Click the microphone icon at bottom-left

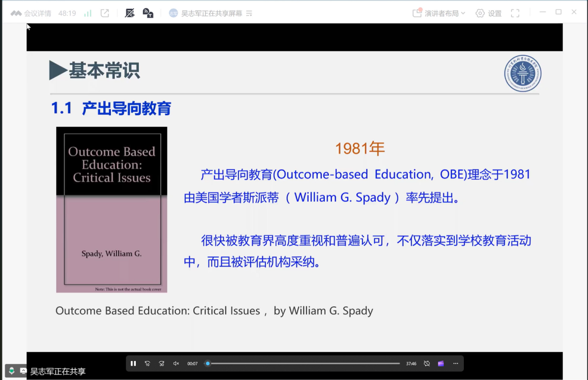pos(12,371)
